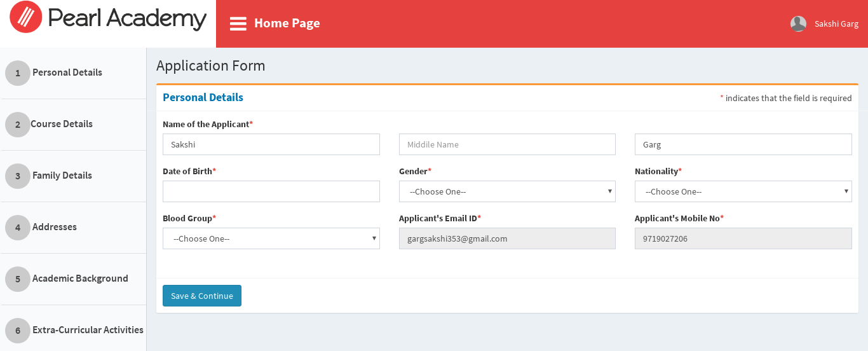Viewport: 868px width, 351px height.
Task: Click the Middle Name input field
Action: [x=506, y=144]
